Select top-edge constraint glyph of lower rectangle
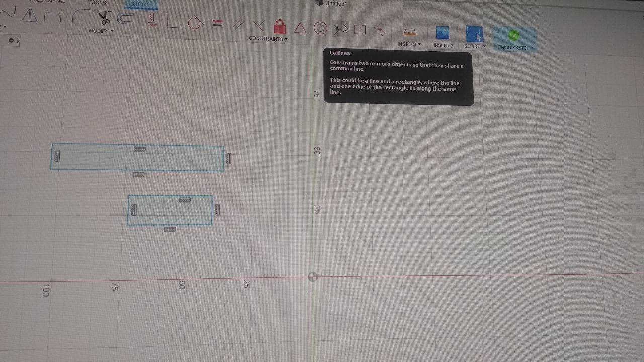The height and width of the screenshot is (362, 644). click(185, 200)
